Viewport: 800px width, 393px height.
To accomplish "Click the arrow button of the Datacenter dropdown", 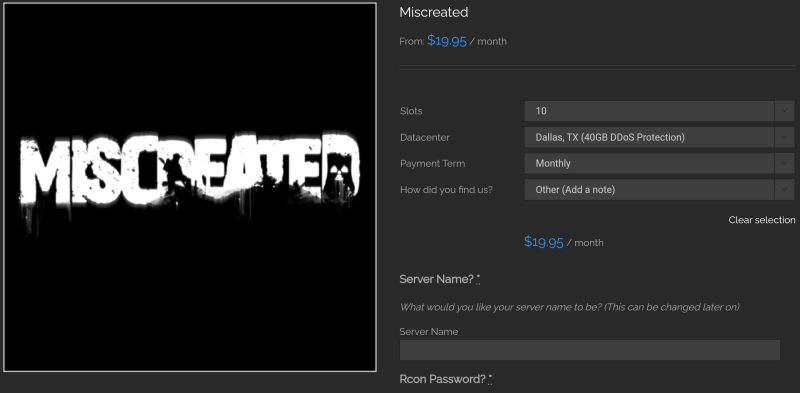I will 784,137.
